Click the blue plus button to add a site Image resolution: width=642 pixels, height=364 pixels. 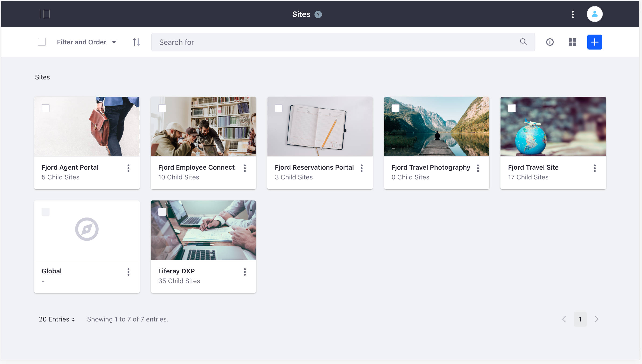point(595,42)
